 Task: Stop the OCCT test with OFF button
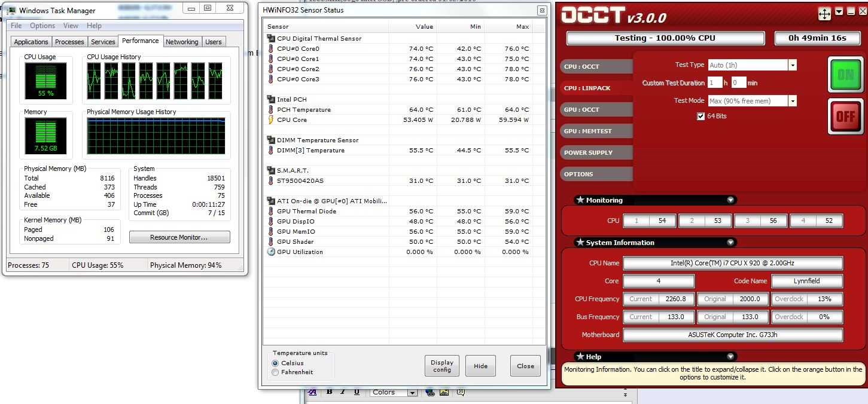point(845,117)
